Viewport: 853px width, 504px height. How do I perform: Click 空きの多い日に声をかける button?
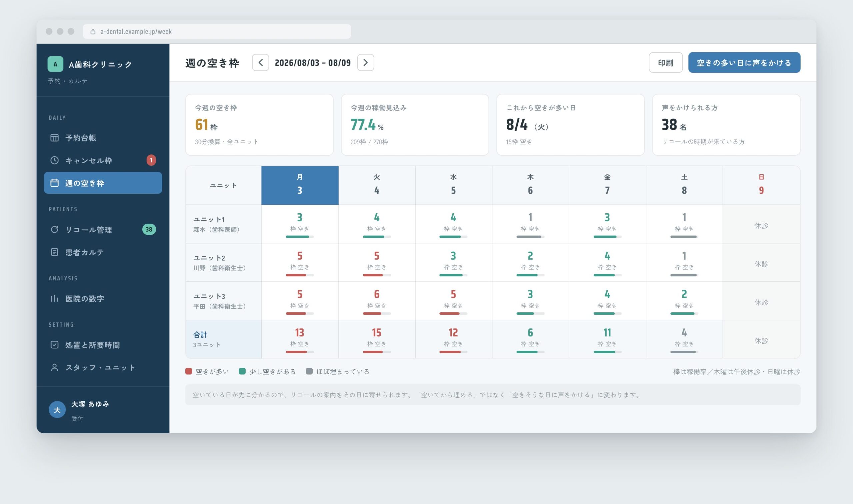pos(744,63)
